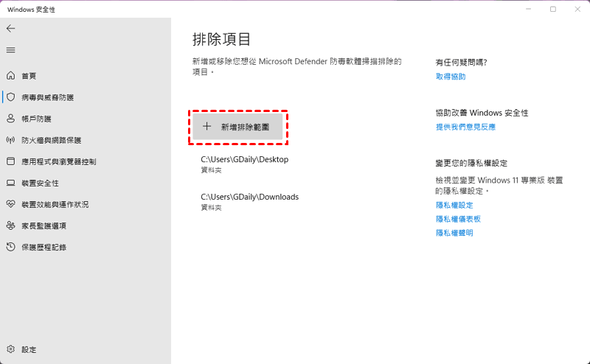Open 應用程式與瀏覽器控制
Screen dimensions: 590x364
(x=59, y=161)
